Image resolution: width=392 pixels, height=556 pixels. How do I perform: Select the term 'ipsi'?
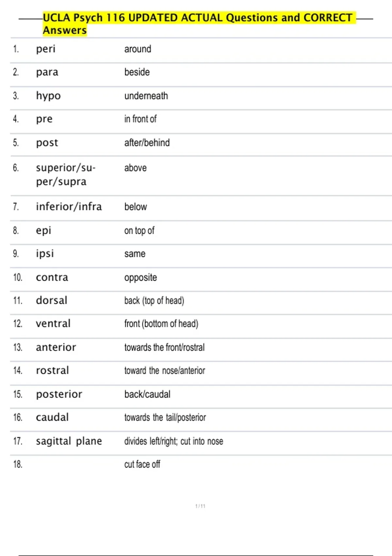click(x=45, y=253)
